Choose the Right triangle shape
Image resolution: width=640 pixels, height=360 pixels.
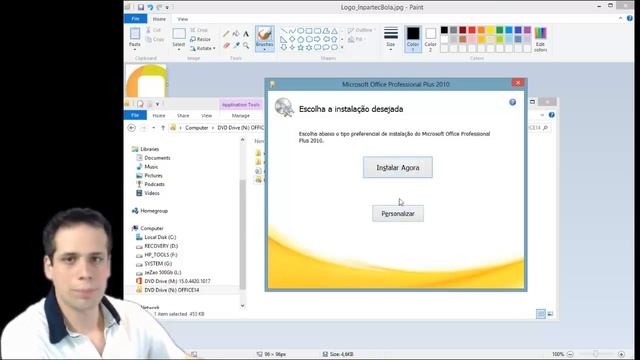(284, 39)
